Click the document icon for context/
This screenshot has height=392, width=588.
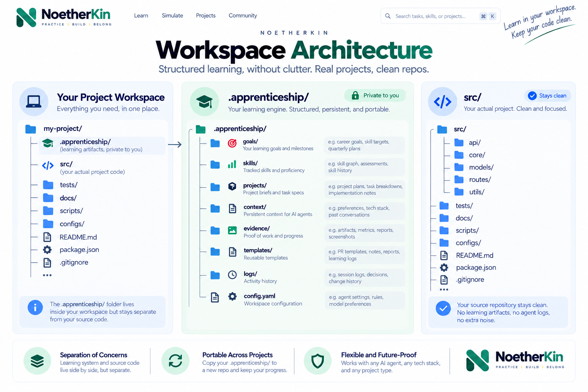[232, 209]
